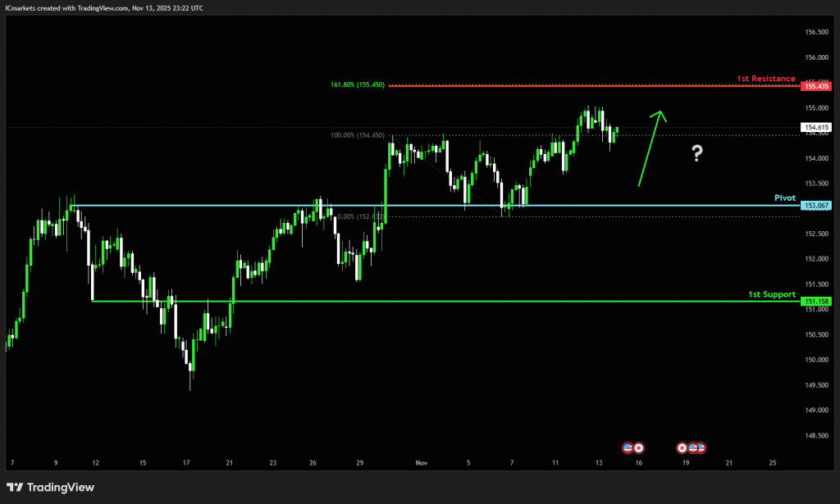The width and height of the screenshot is (840, 504).
Task: Click the Japan flag event icon before date 19
Action: click(682, 447)
